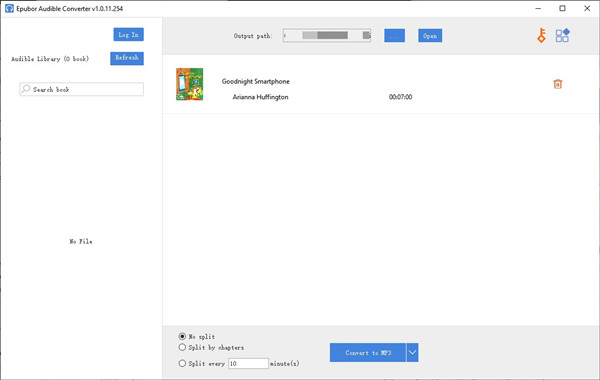Click the magnifier icon in the search box

coord(26,89)
